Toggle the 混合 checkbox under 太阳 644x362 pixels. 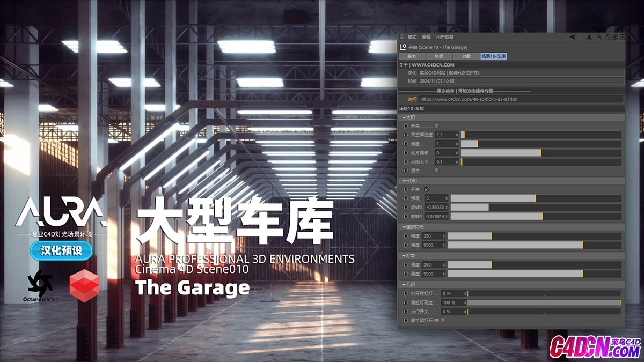coord(436,171)
